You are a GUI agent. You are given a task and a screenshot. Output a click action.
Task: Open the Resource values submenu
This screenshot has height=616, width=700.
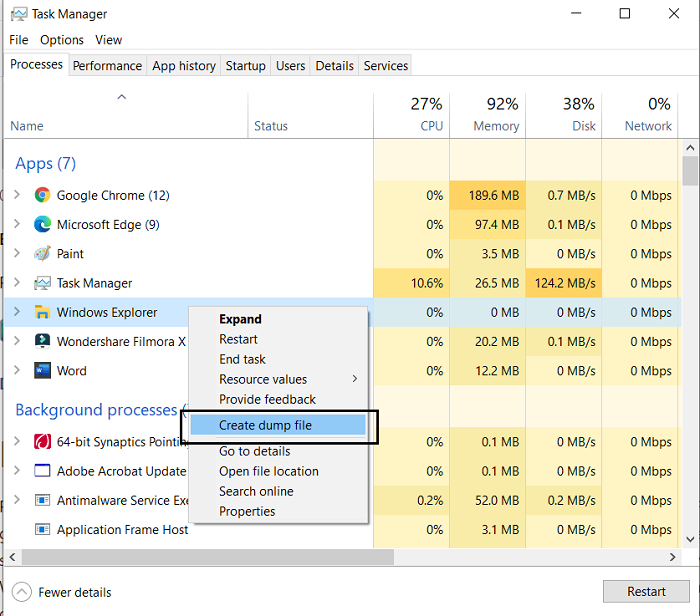click(x=263, y=379)
